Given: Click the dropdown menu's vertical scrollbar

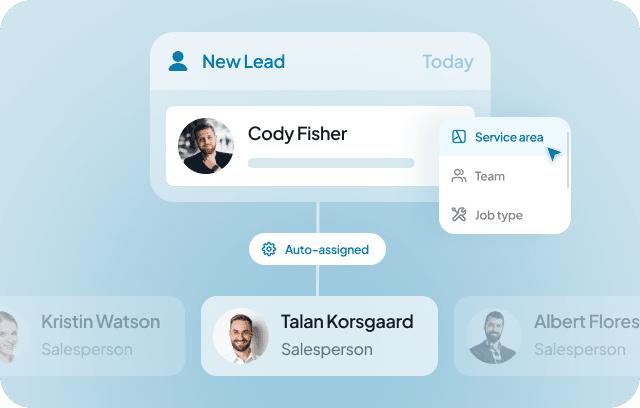Looking at the screenshot, I should click(x=569, y=158).
